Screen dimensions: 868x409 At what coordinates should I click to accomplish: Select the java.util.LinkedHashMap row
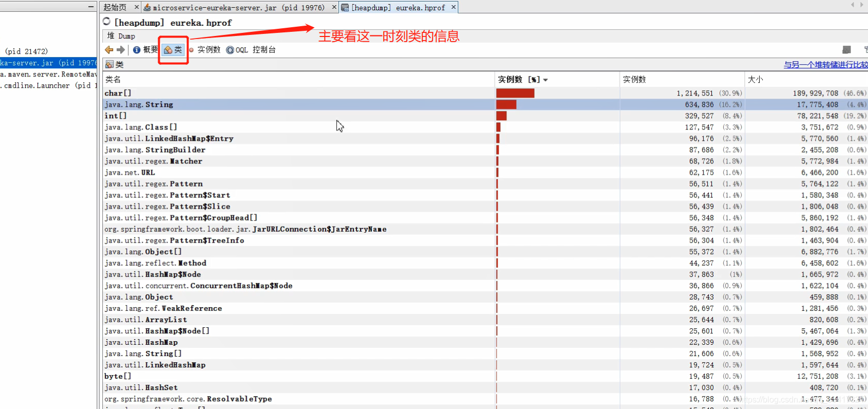point(485,364)
